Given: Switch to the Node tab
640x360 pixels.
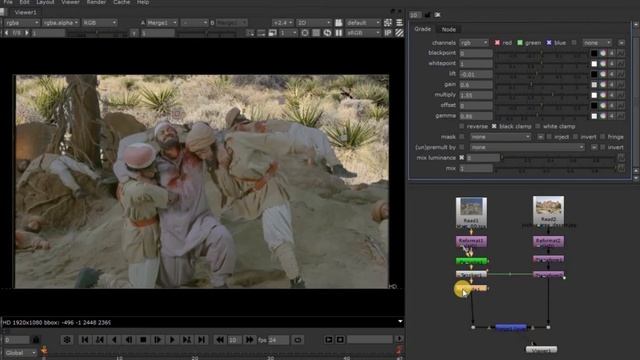Looking at the screenshot, I should coord(449,29).
